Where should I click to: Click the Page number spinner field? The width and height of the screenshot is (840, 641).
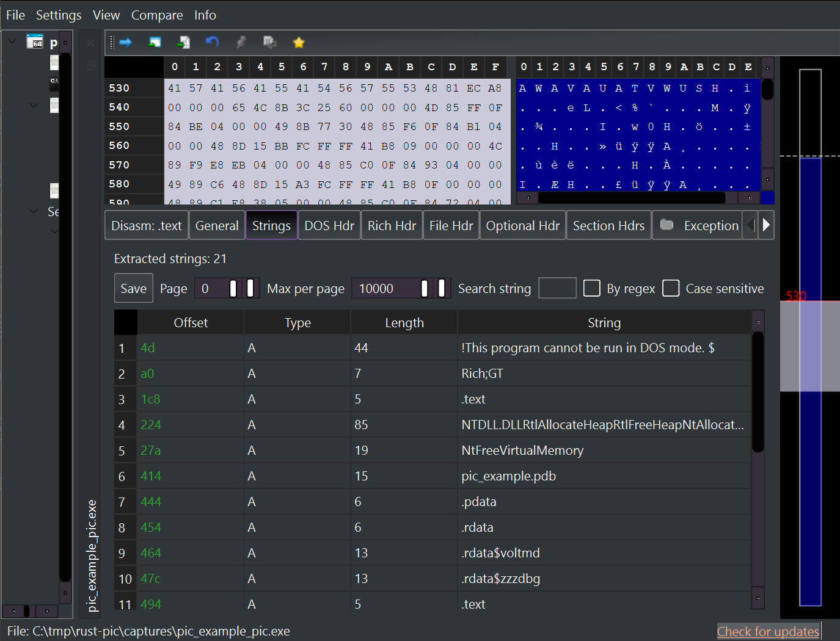pyautogui.click(x=227, y=288)
